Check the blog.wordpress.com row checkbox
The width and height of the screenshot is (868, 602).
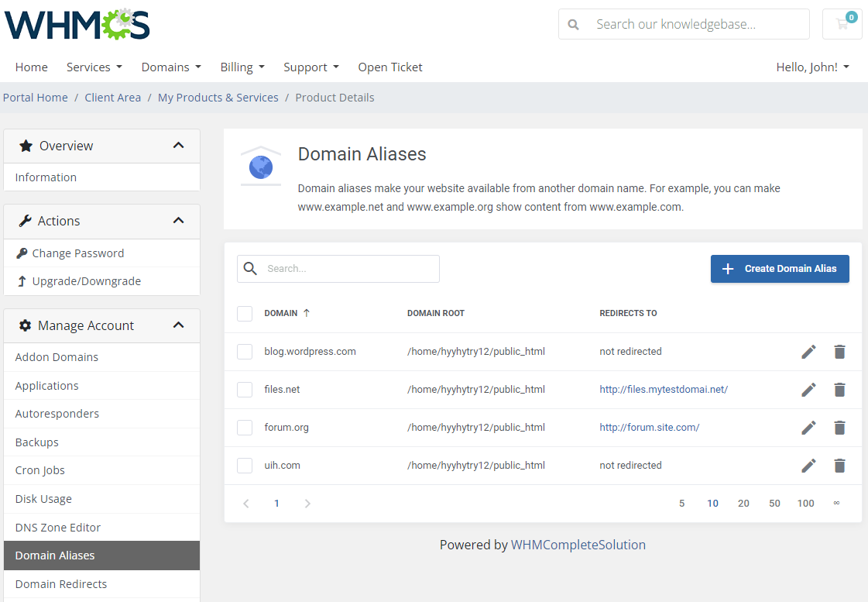coord(245,352)
